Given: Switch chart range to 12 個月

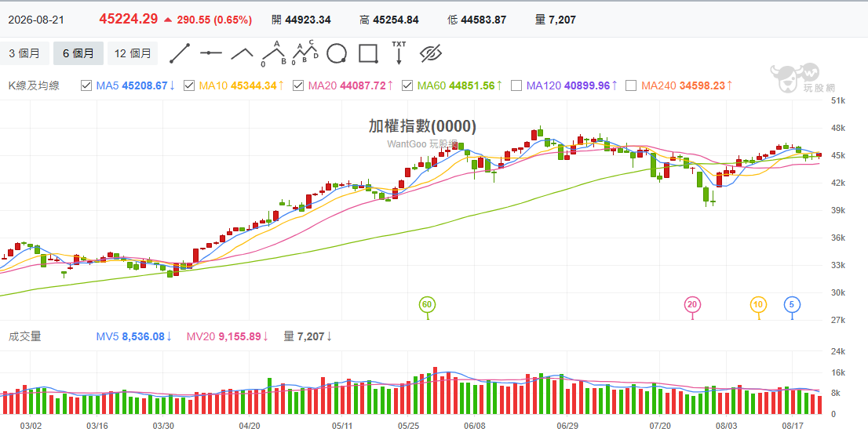Looking at the screenshot, I should pos(133,53).
